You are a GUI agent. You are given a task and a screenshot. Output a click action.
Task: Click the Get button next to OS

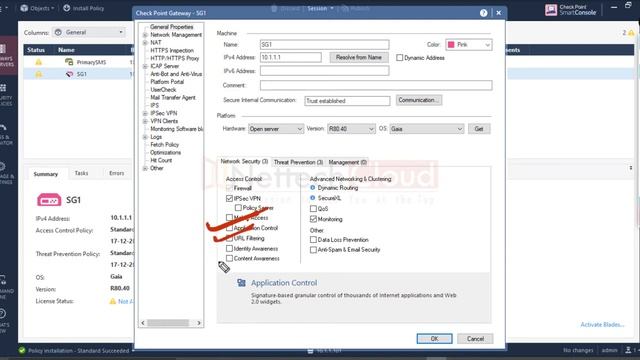click(x=479, y=129)
